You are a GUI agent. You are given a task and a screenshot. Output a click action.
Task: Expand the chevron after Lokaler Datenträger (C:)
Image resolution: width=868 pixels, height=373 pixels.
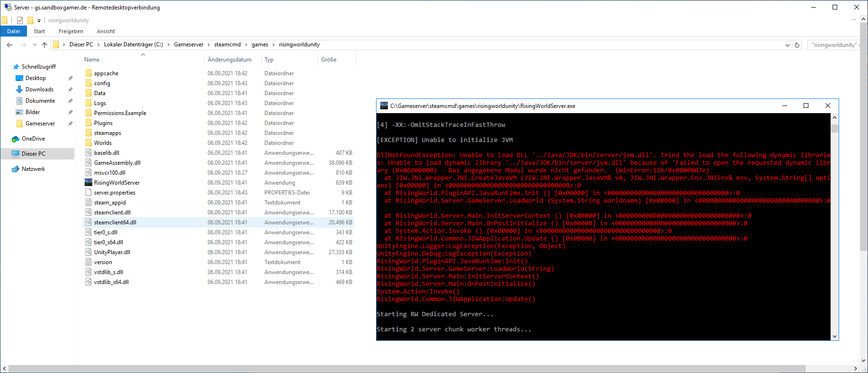[168, 44]
